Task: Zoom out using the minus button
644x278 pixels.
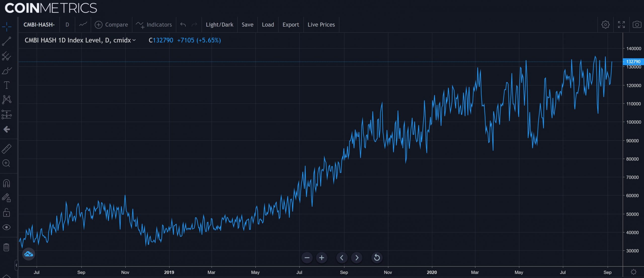Action: tap(307, 258)
